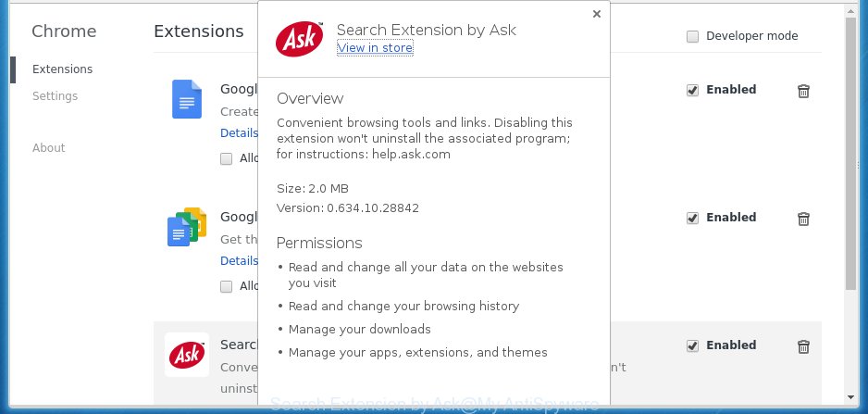Image resolution: width=868 pixels, height=414 pixels.
Task: Click the scrollbar down arrow
Action: click(850, 397)
